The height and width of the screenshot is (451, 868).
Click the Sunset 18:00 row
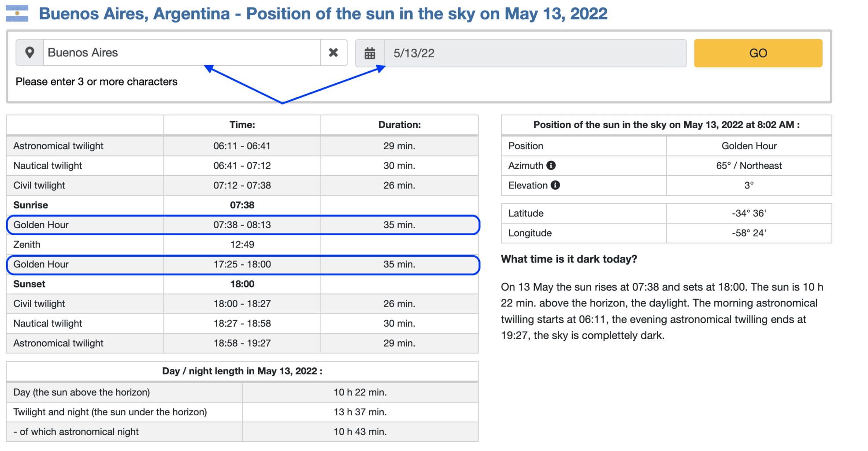pos(242,284)
